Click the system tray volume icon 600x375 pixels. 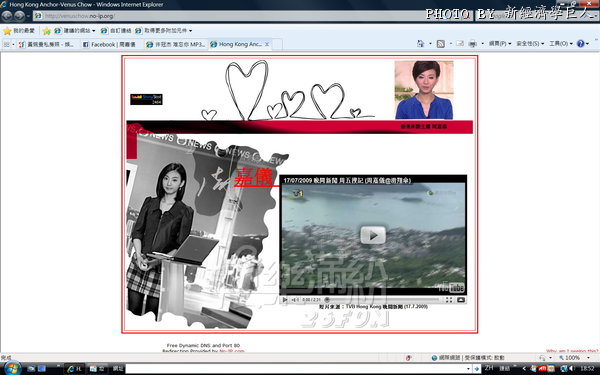coord(573,368)
